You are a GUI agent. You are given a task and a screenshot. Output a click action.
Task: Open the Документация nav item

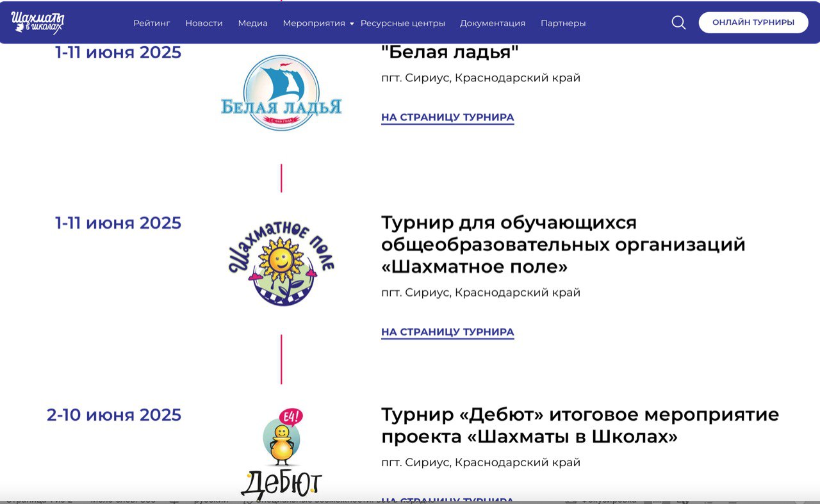[493, 23]
